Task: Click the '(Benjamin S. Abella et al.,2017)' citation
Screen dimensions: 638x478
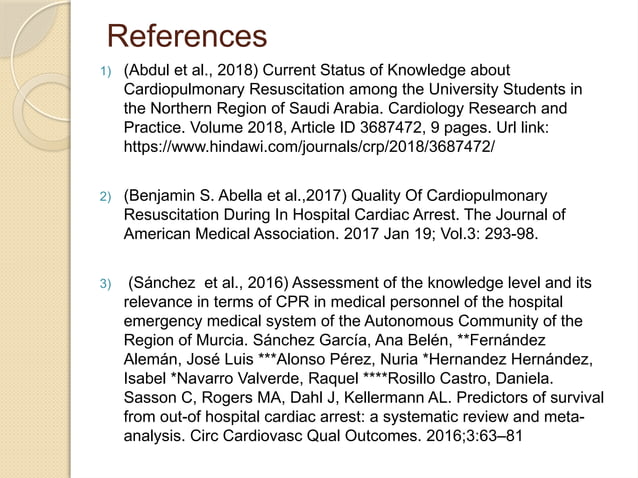Action: 235,196
